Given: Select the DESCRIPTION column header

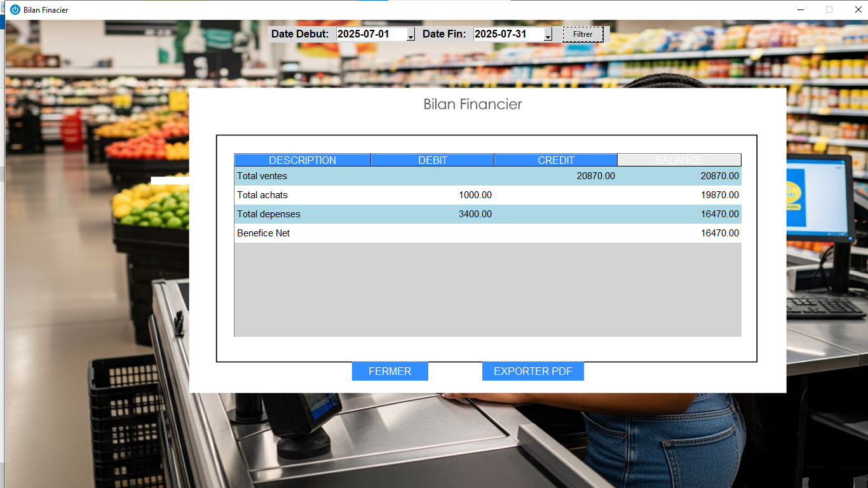Looking at the screenshot, I should tap(302, 160).
